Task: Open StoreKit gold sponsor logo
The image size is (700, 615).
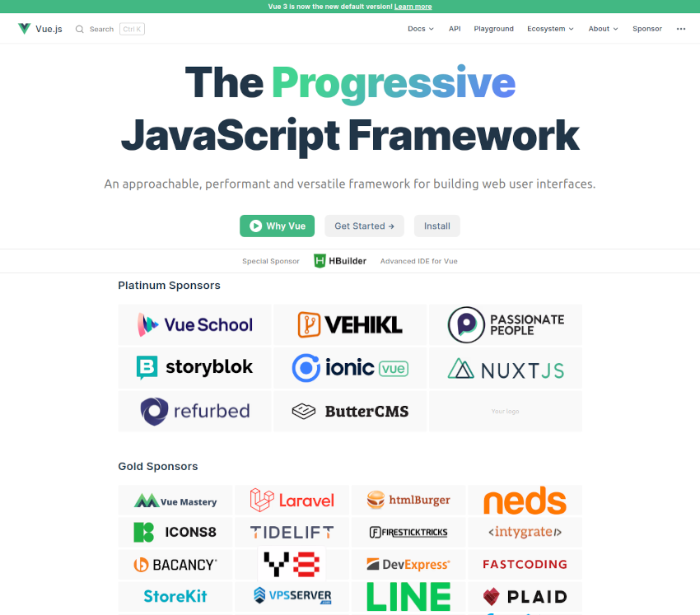Action: 175,596
